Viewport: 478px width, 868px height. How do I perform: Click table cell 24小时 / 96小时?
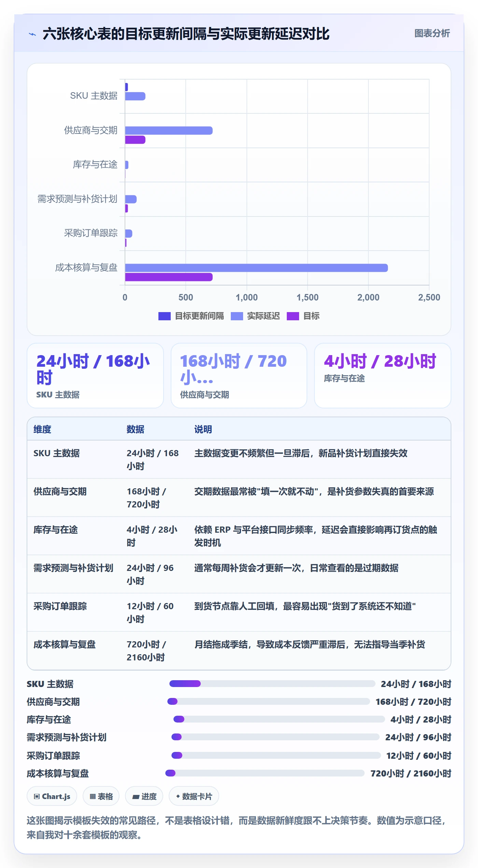[x=150, y=574]
